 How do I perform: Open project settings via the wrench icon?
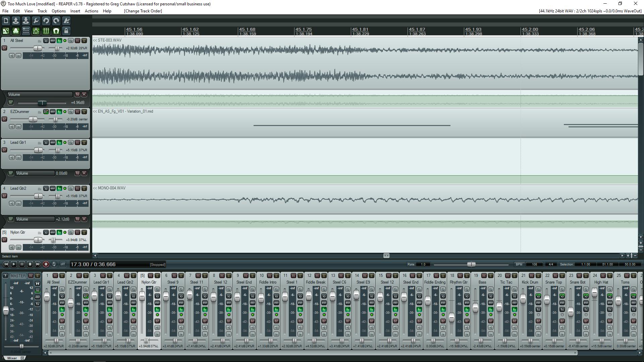point(36,21)
